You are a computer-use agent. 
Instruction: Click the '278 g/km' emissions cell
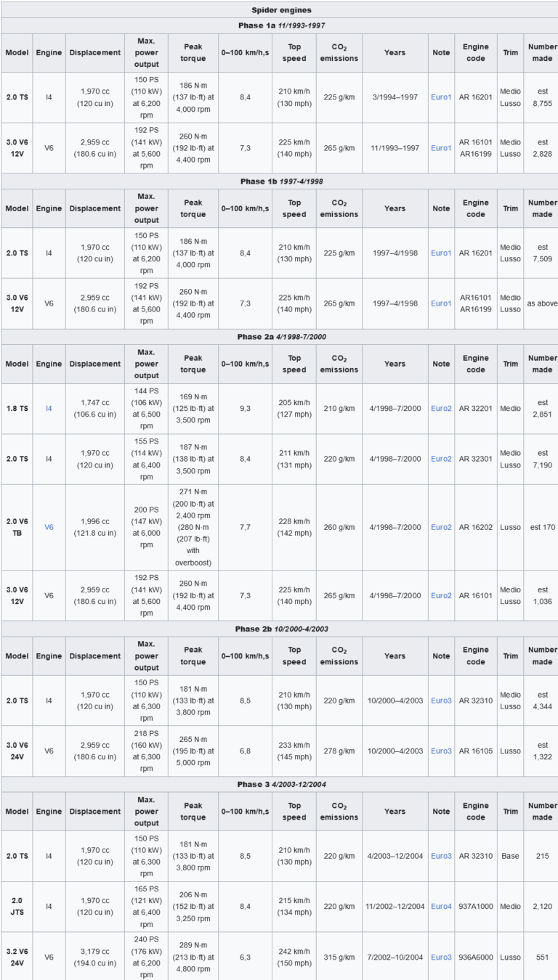(x=339, y=751)
